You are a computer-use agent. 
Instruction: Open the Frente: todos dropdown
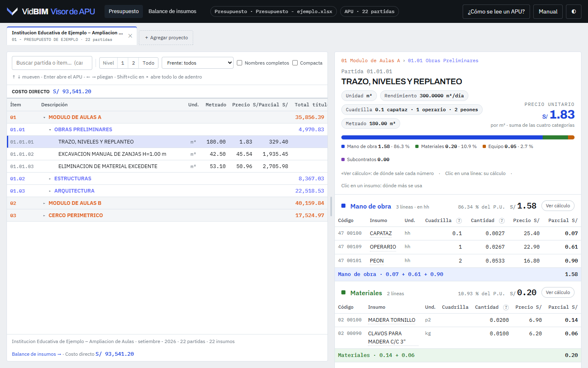[x=198, y=63]
